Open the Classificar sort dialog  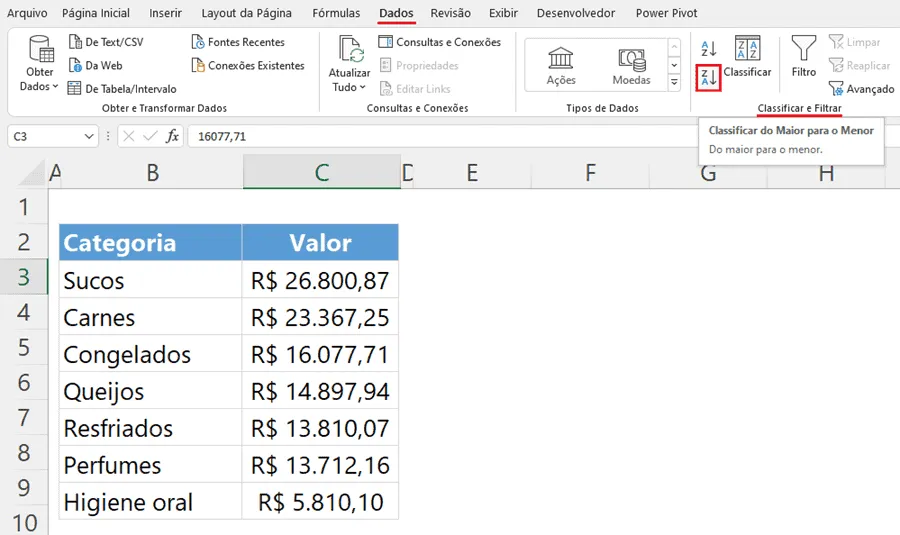[747, 56]
